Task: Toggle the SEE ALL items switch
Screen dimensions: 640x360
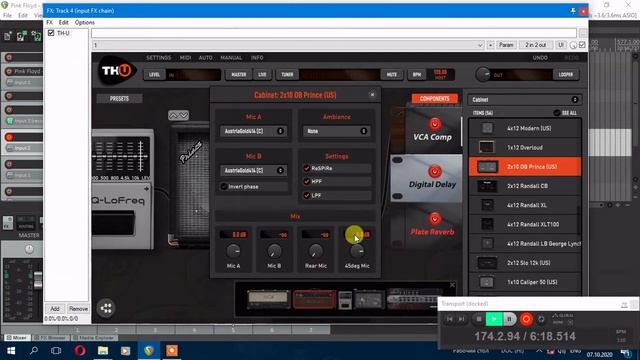Action: point(557,113)
